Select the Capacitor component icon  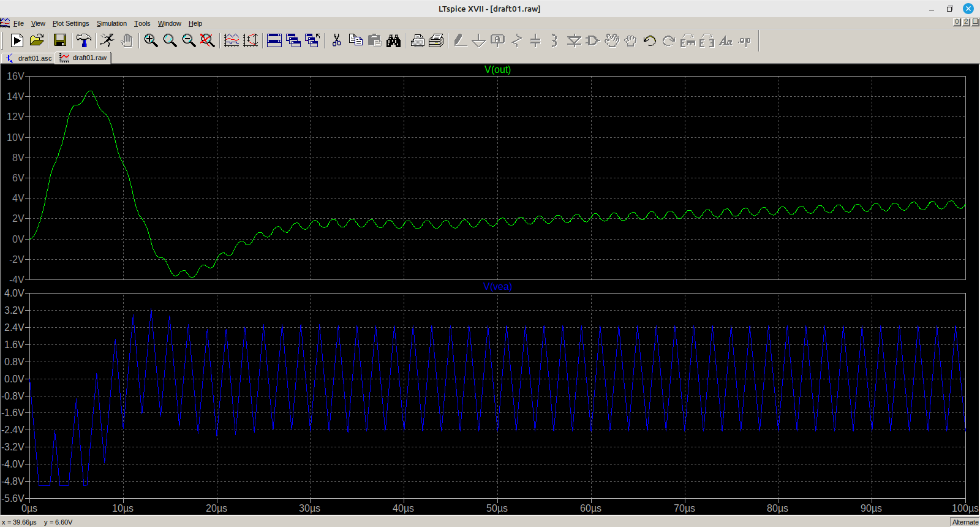pyautogui.click(x=535, y=40)
